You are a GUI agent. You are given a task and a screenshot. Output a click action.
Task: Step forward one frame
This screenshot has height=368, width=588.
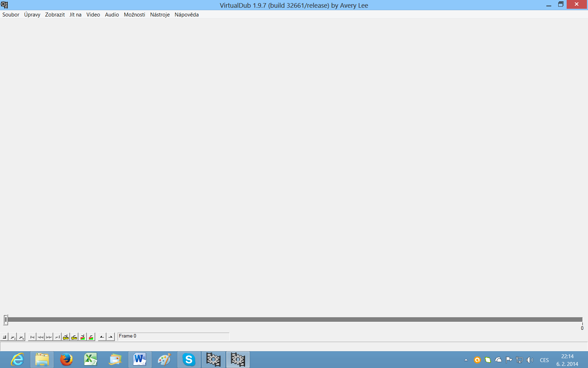[x=49, y=337]
